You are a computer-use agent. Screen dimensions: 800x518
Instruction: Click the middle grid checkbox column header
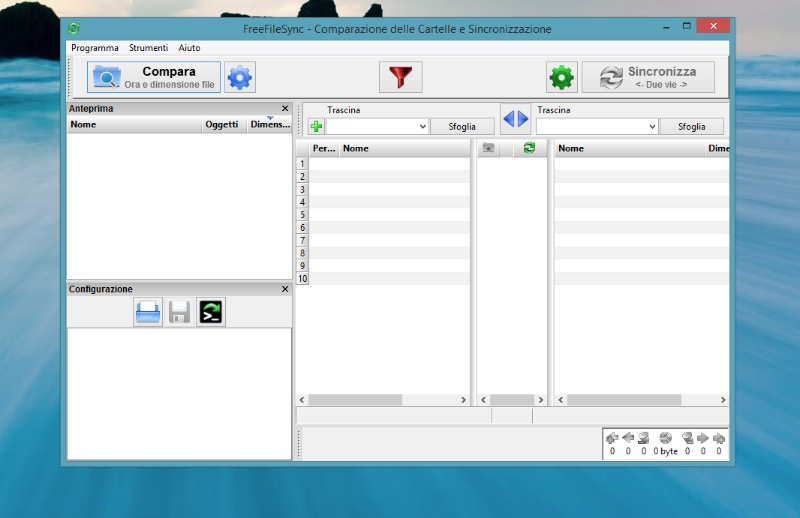click(489, 148)
